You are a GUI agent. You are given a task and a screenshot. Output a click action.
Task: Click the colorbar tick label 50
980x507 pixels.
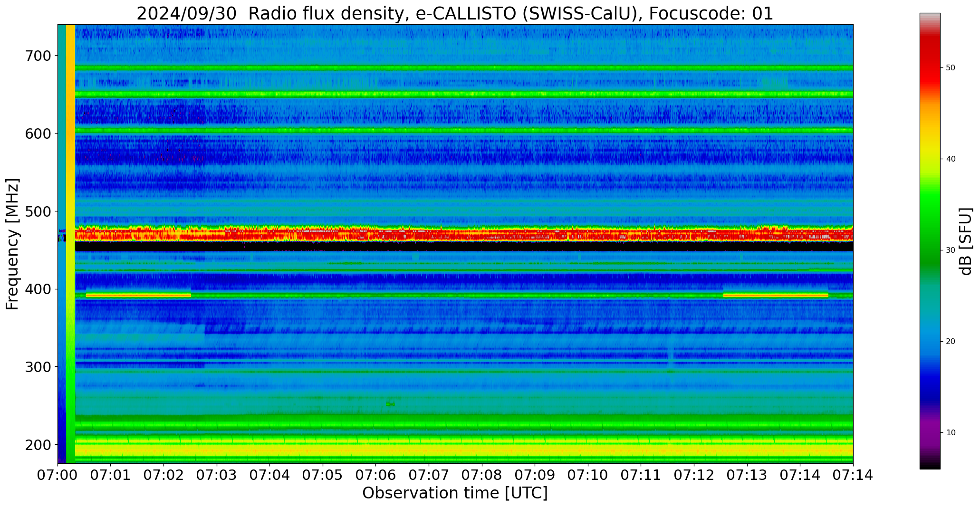(951, 68)
